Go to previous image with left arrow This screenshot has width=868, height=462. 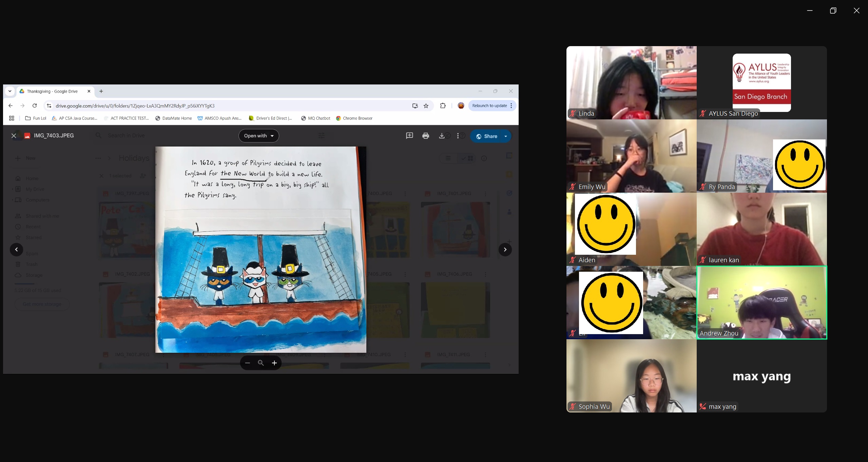click(x=16, y=249)
